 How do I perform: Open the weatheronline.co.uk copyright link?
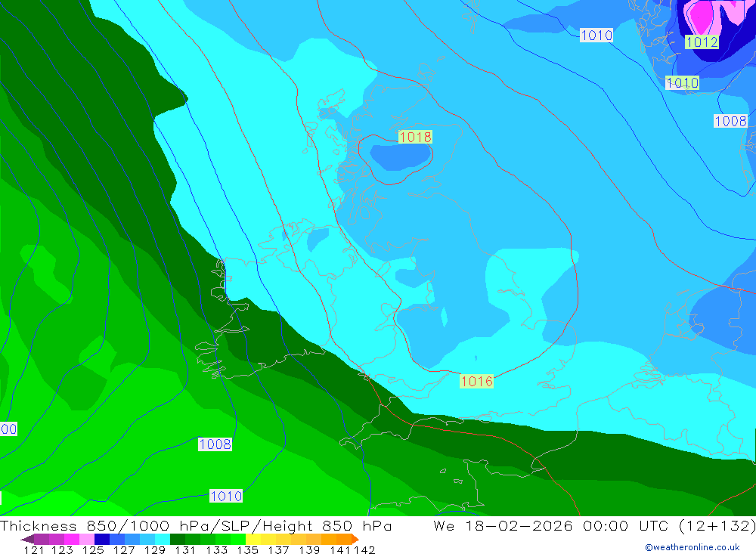692,547
